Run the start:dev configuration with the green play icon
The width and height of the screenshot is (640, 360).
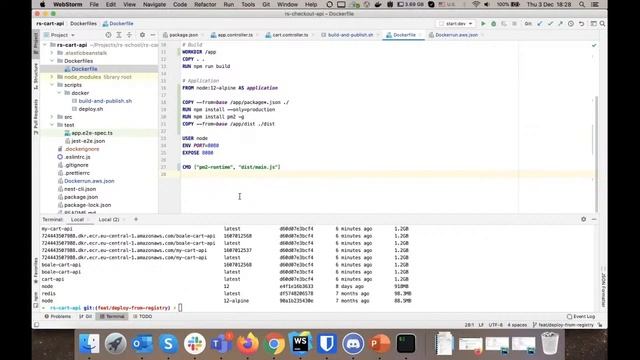483,24
